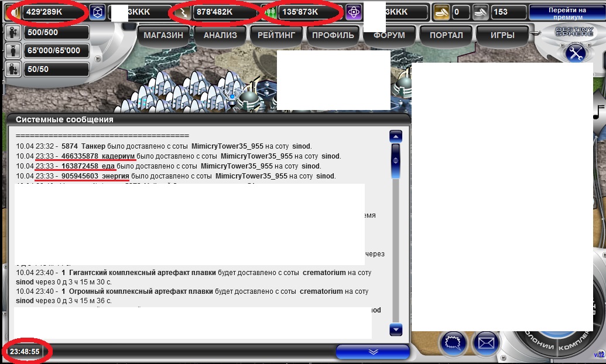The image size is (606, 364).
Task: Click the 466335878 кадериум message
Action: click(179, 156)
